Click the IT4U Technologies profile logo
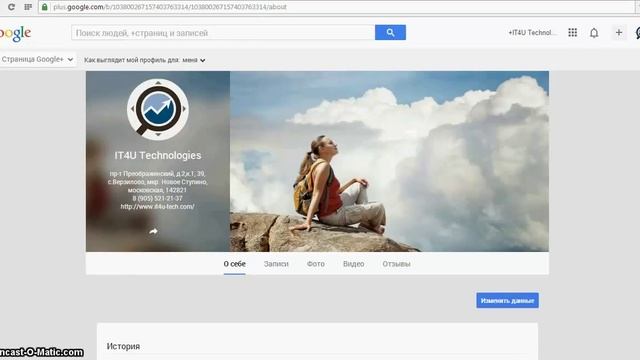640x360 pixels. pyautogui.click(x=158, y=109)
